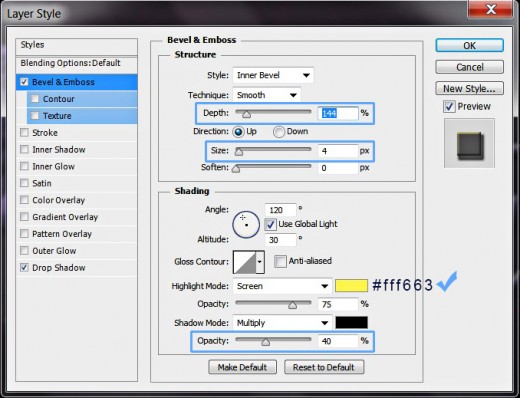
Task: Open the Highlight Mode dropdown showing Screen
Action: coord(282,286)
